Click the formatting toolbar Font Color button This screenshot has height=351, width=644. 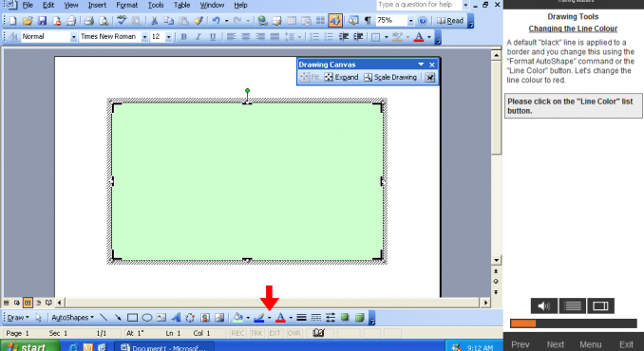pyautogui.click(x=419, y=37)
